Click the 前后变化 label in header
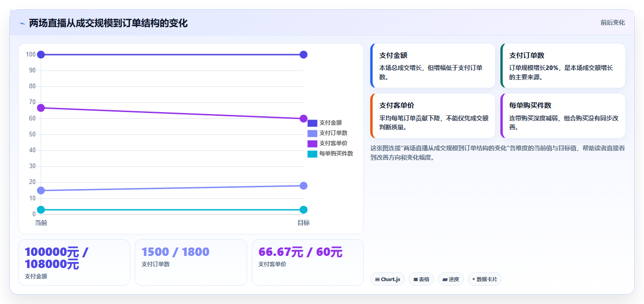This screenshot has width=644, height=304. point(612,22)
